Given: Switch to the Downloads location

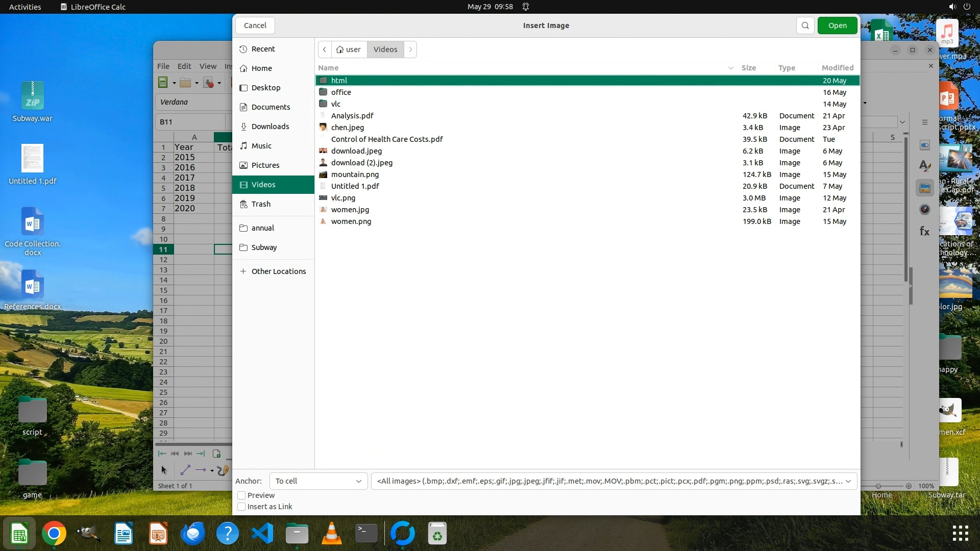Looking at the screenshot, I should point(270,127).
